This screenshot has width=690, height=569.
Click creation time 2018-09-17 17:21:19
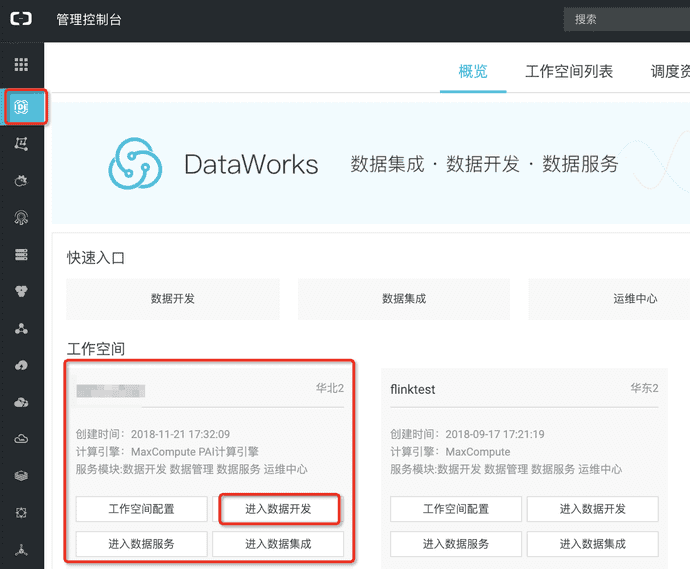(x=495, y=434)
